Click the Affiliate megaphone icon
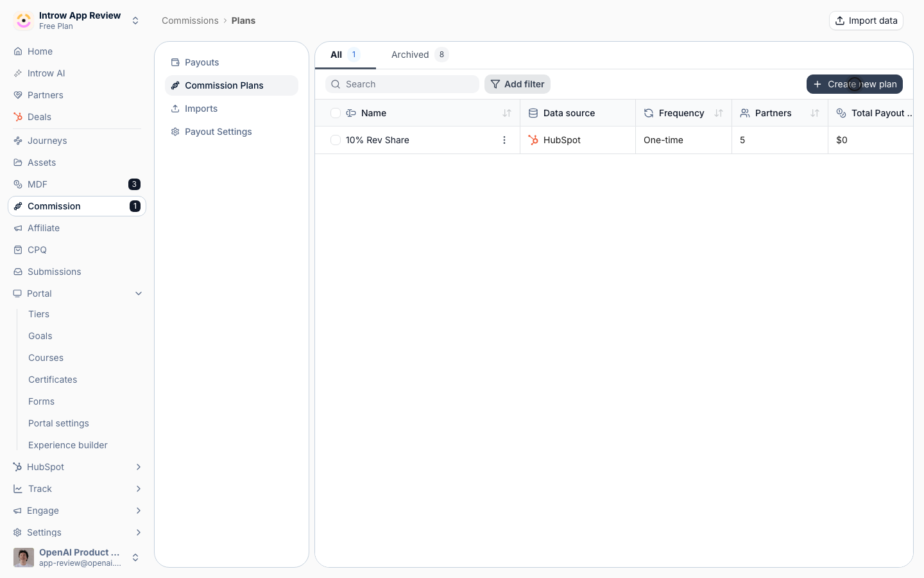This screenshot has width=924, height=578. point(18,228)
